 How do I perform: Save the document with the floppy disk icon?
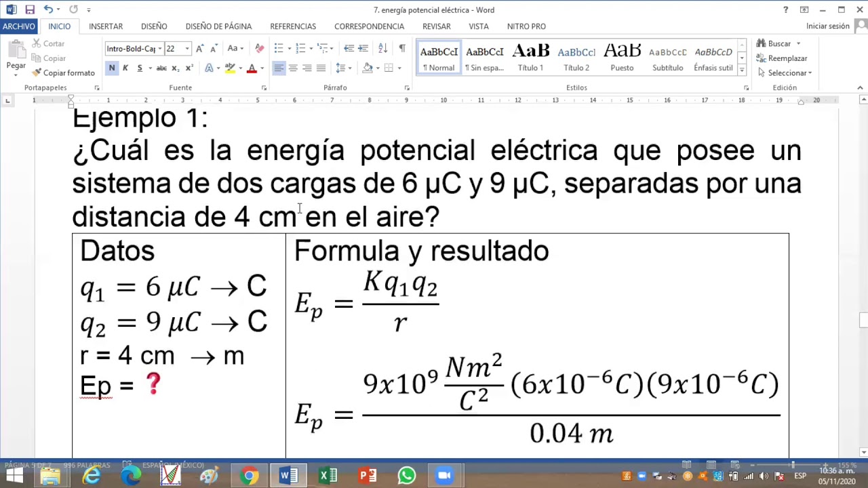click(30, 9)
